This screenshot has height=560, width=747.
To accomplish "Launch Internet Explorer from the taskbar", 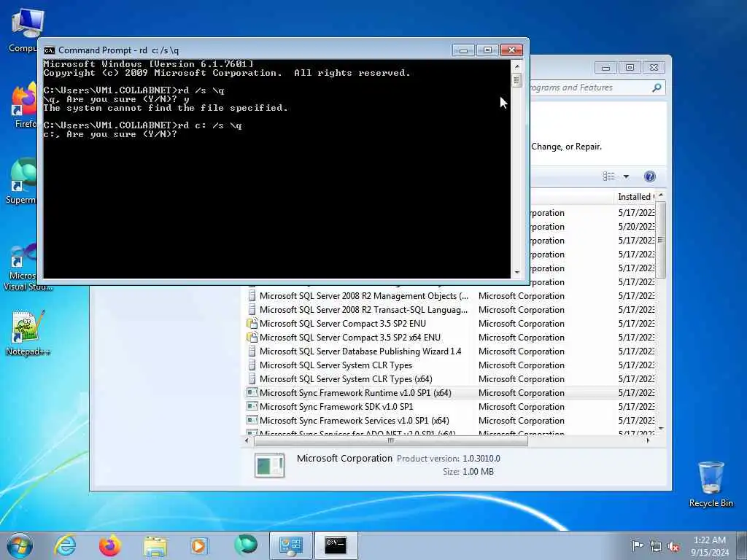I will point(65,545).
